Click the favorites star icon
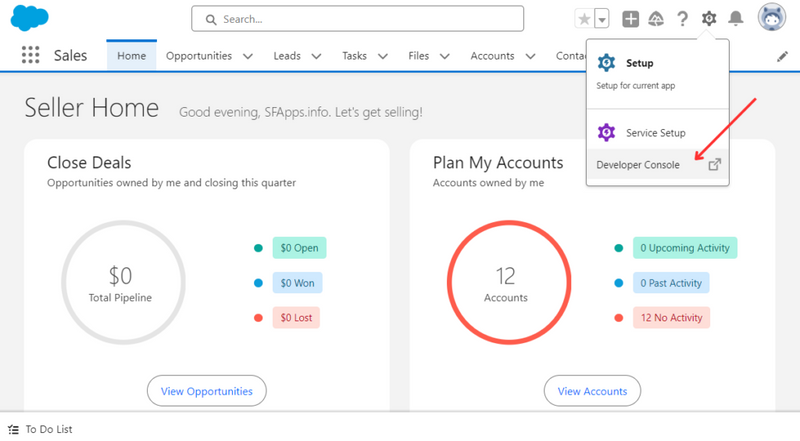This screenshot has height=441, width=800. [x=584, y=19]
